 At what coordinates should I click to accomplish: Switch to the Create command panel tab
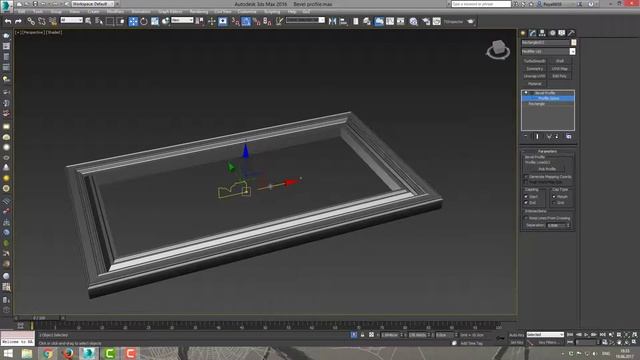pos(523,33)
